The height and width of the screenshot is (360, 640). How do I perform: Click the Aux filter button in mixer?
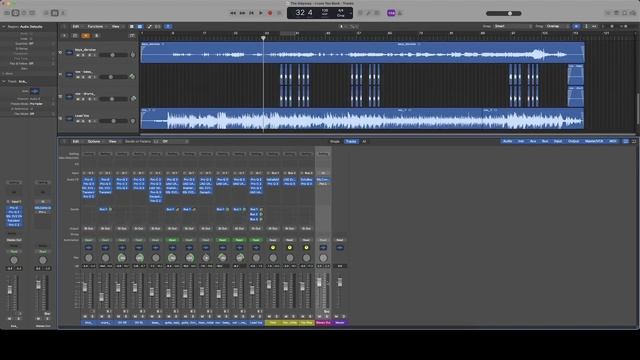[533, 141]
